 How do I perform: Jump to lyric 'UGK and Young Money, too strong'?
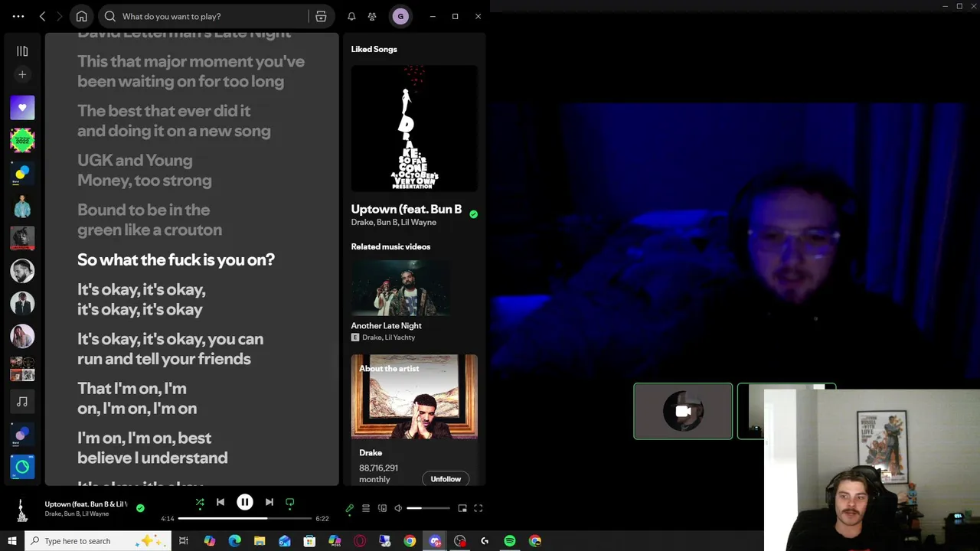(x=145, y=170)
